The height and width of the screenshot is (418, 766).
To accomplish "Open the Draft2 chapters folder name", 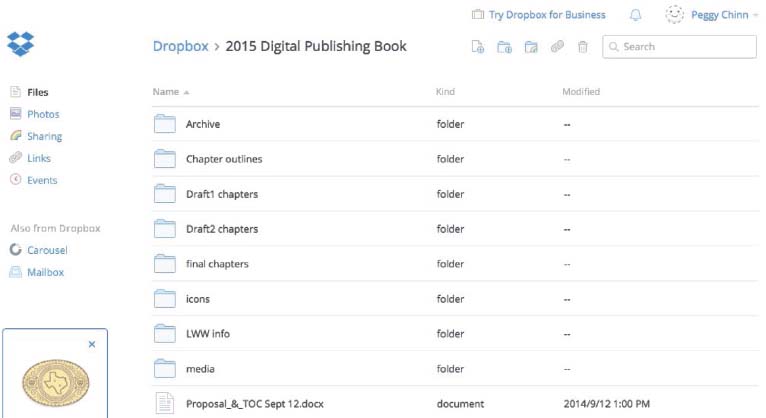I will [222, 229].
